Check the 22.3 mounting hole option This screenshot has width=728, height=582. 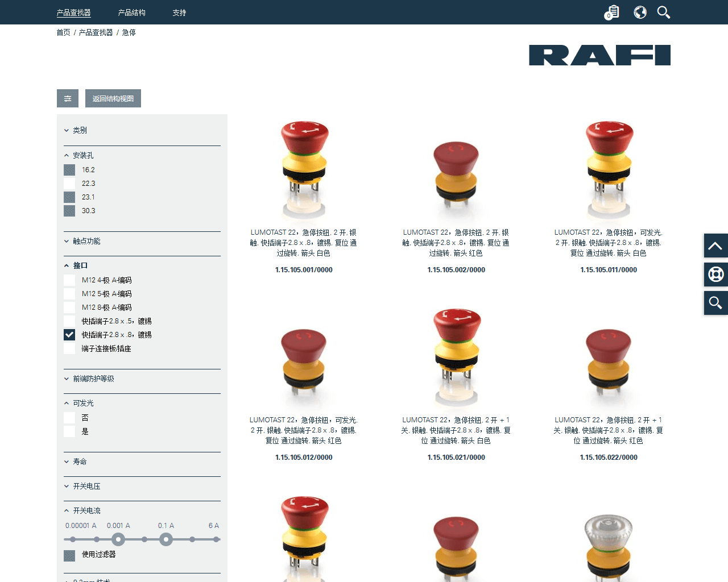coord(69,184)
